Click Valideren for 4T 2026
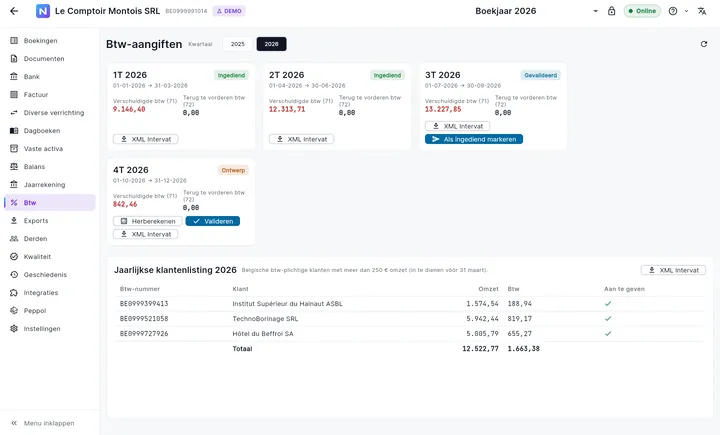Viewport: 720px width, 435px height. (213, 221)
